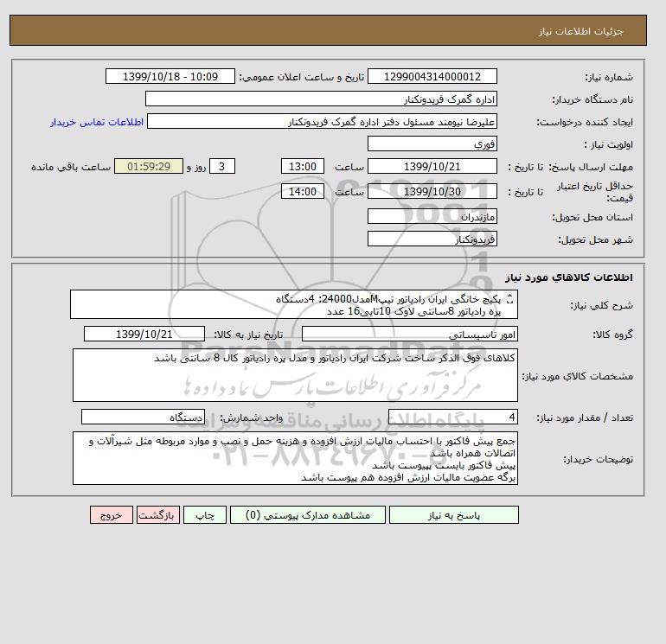Click the ساعت باقی مانده label
This screenshot has width=666, height=644.
pos(71,167)
